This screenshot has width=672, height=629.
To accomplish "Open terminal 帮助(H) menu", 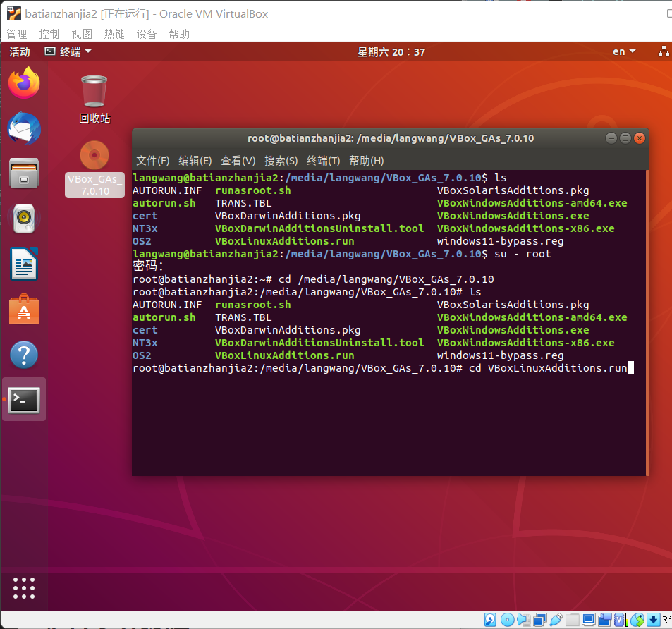I will pos(367,161).
